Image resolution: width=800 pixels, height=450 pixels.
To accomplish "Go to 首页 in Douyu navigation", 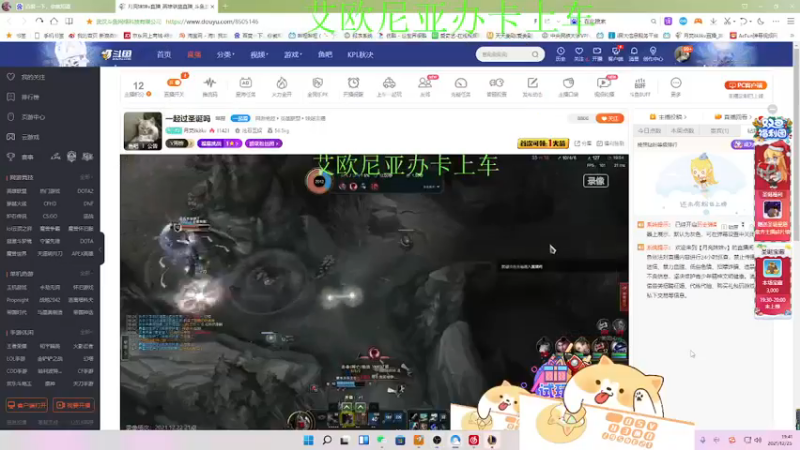I will [x=164, y=55].
